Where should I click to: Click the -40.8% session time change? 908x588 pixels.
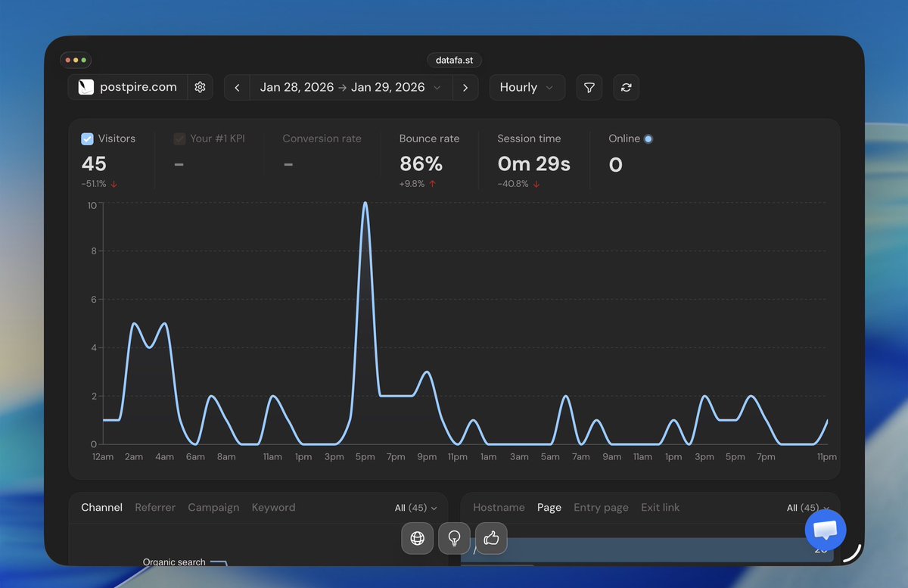[518, 184]
